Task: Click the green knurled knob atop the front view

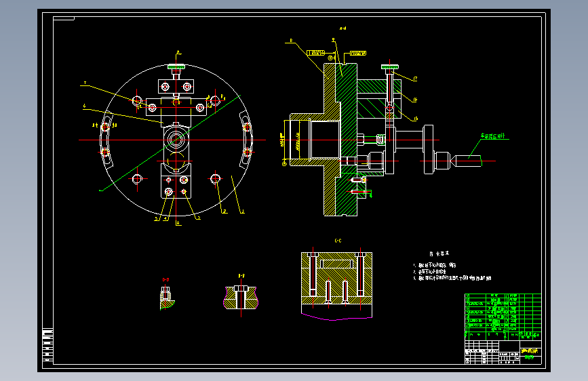Action: click(x=176, y=66)
